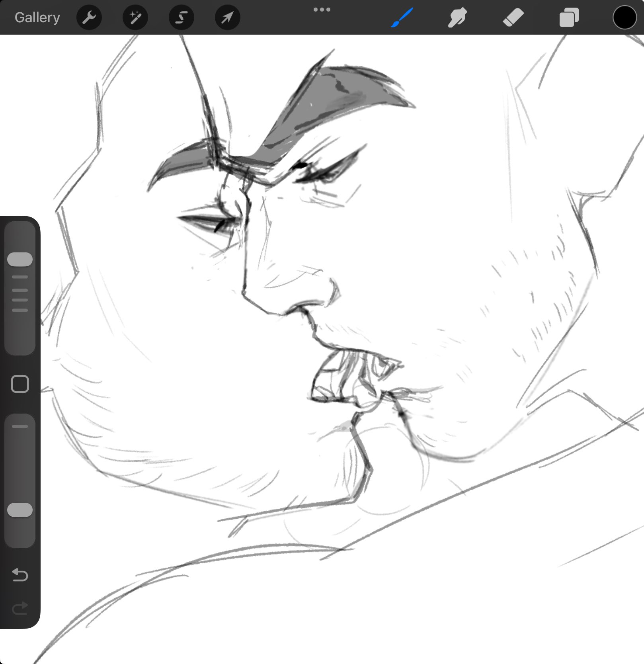Image resolution: width=644 pixels, height=664 pixels.
Task: Select the Smudge tool
Action: pos(457,18)
